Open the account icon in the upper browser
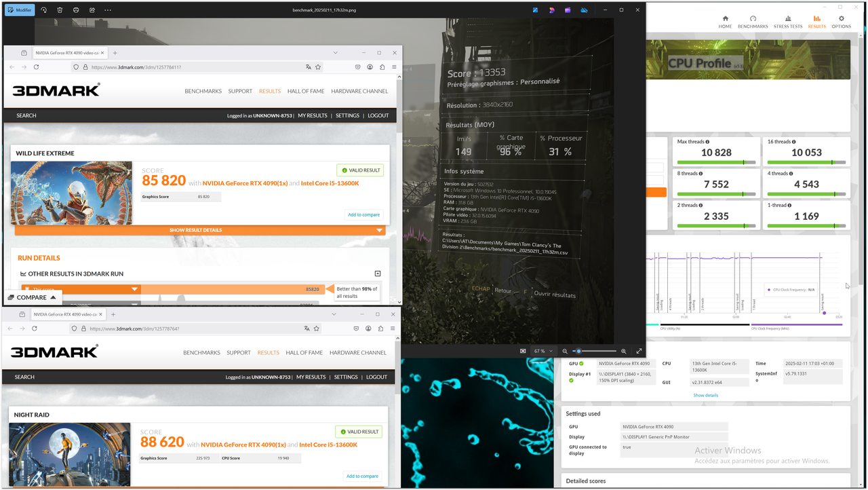Image resolution: width=868 pixels, height=490 pixels. coord(370,67)
